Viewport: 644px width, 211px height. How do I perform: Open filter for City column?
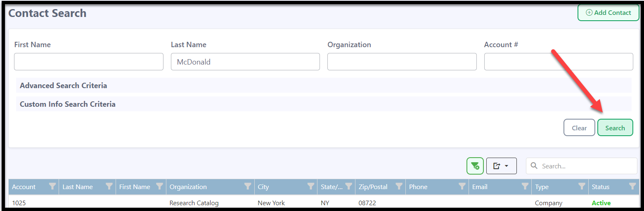[x=311, y=187]
